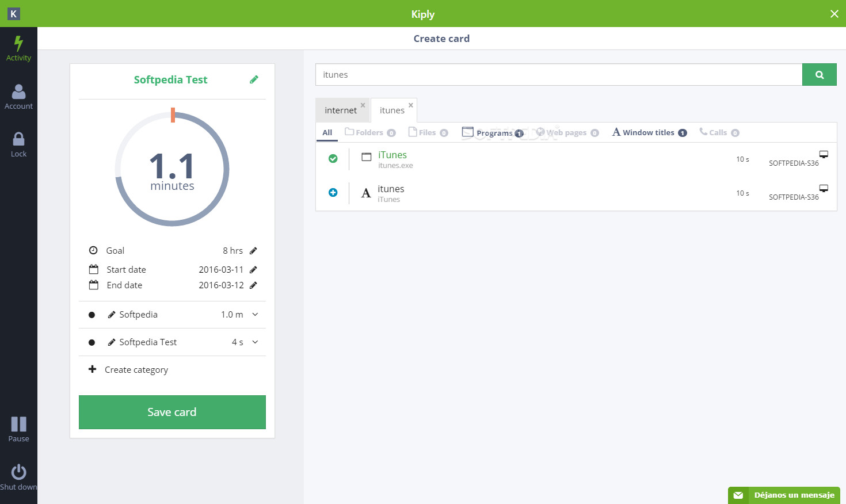This screenshot has height=504, width=846.
Task: Click the circular time progress ring
Action: [x=172, y=169]
